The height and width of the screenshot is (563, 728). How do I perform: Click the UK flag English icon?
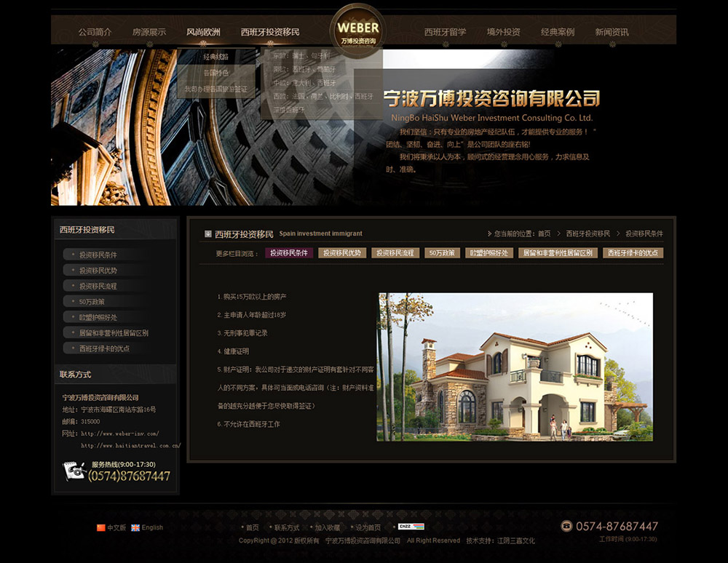(x=135, y=527)
